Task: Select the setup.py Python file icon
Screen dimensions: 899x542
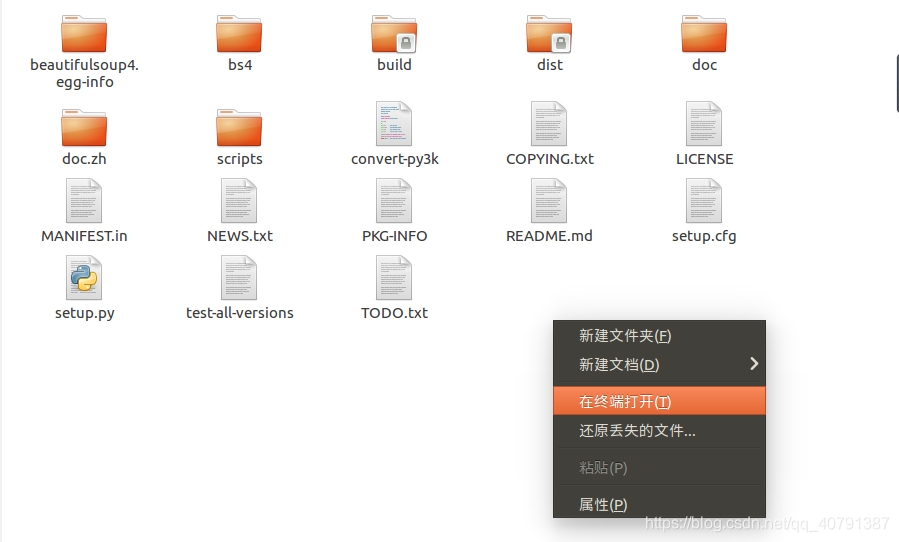Action: [x=84, y=278]
